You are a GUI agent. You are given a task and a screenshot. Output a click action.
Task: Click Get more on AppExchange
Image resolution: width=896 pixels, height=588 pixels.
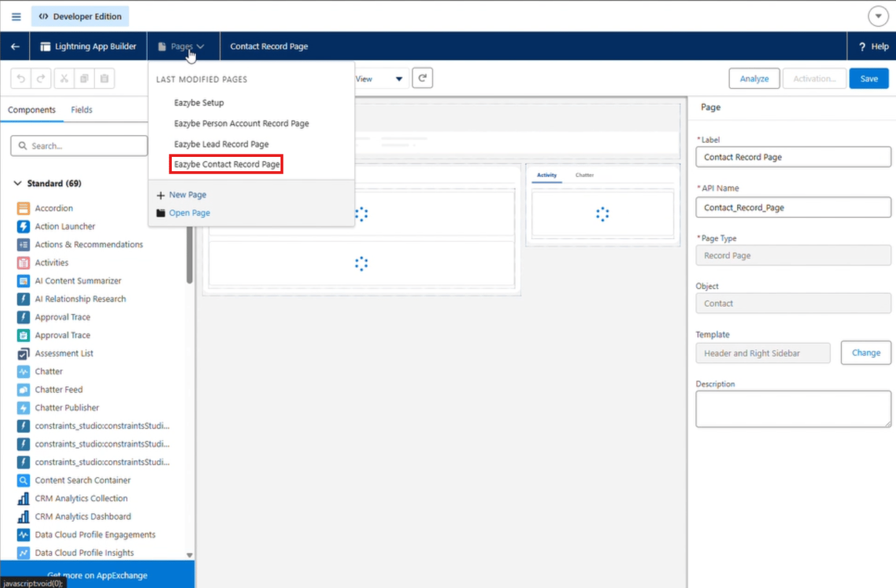click(x=98, y=575)
